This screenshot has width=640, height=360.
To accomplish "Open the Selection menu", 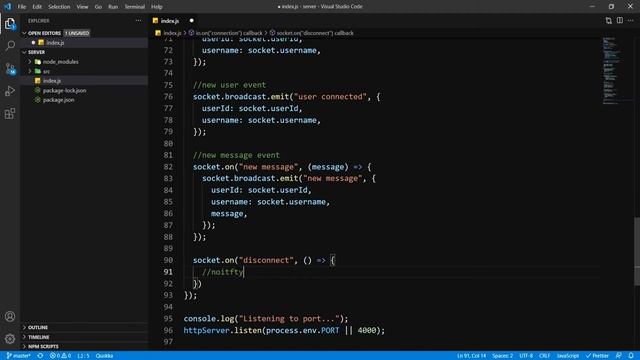I will coord(59,7).
